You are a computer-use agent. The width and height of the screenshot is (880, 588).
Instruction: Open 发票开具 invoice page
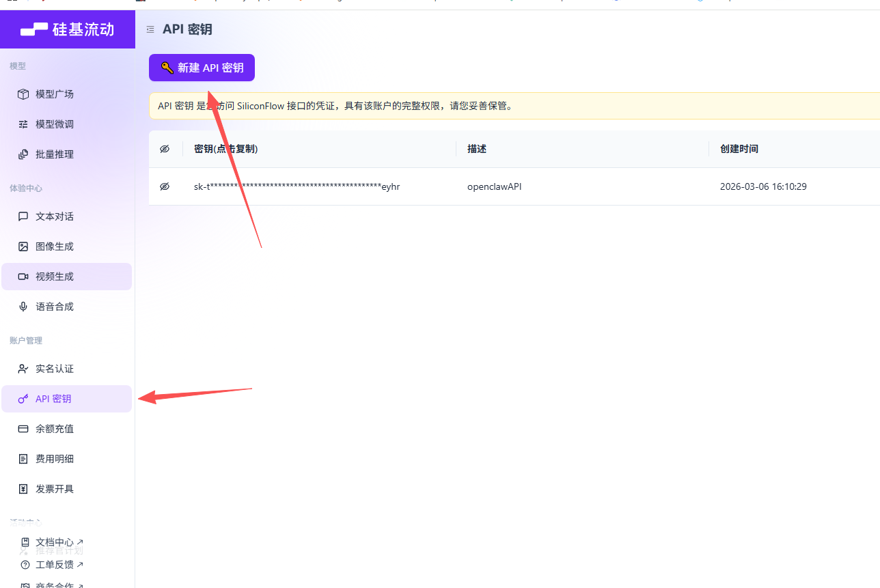55,489
